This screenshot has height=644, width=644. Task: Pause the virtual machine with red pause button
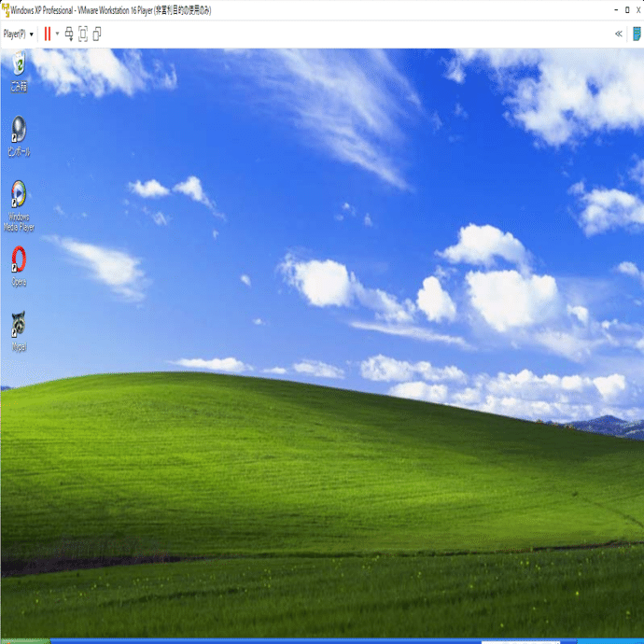tap(48, 35)
